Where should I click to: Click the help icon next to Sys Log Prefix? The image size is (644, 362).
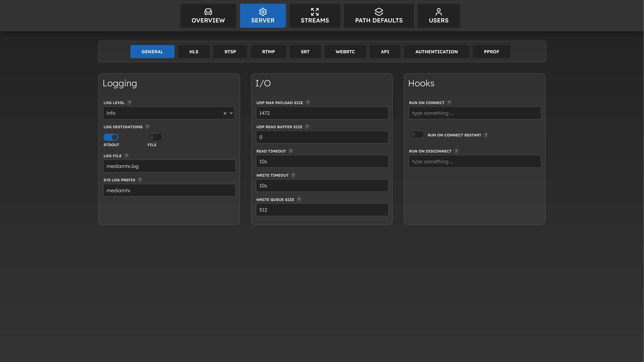[140, 180]
